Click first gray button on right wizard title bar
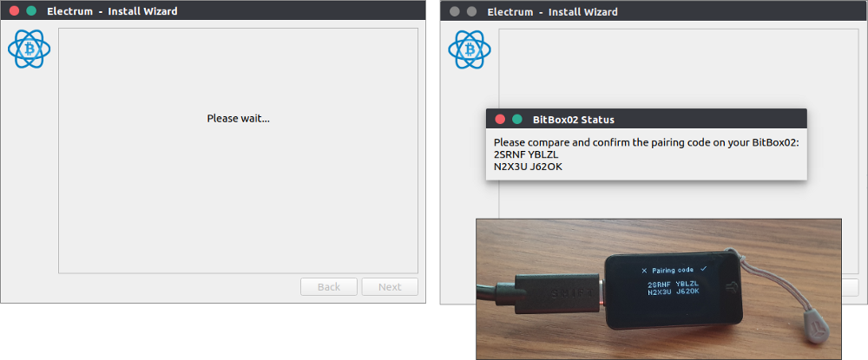Viewport: 868px width, 360px height. click(455, 11)
